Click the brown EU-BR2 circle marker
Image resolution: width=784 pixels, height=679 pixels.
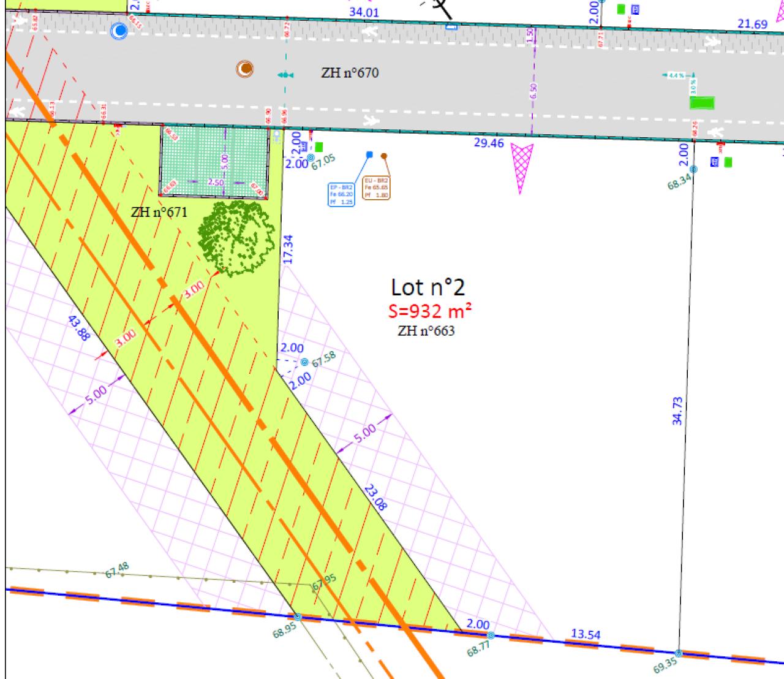[x=383, y=156]
